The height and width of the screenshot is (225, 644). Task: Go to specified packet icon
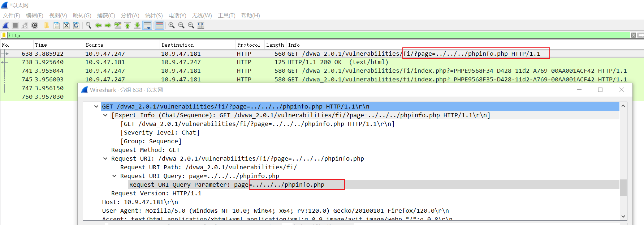(x=118, y=25)
